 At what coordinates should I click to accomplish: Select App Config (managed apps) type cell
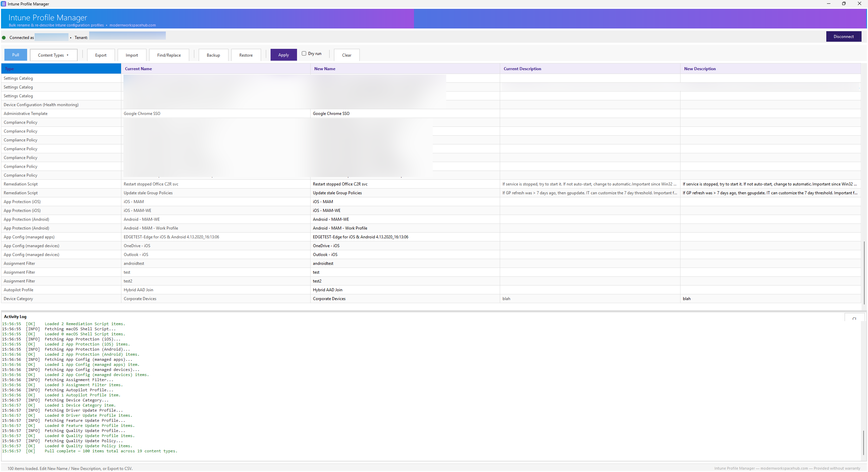(61, 237)
